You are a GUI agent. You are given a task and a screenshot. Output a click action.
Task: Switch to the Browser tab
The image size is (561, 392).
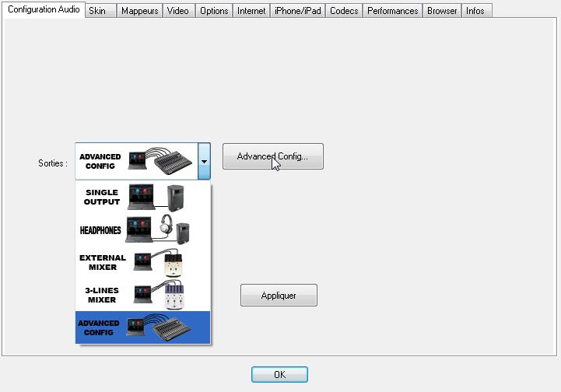[x=442, y=11]
